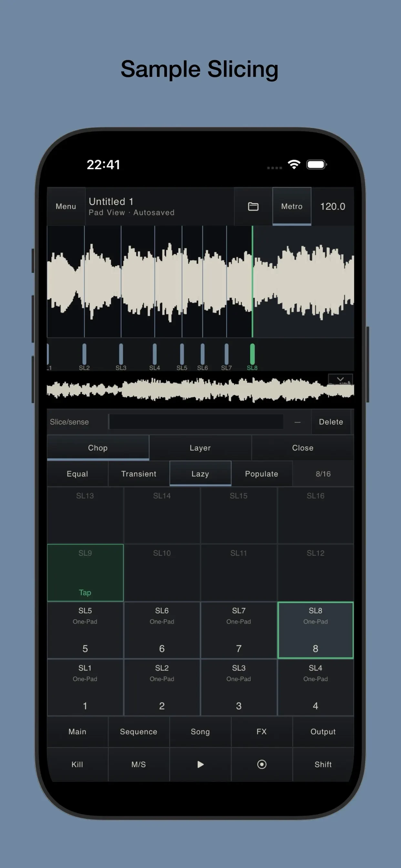
Task: Select the SL2 slice marker handle
Action: pos(84,354)
